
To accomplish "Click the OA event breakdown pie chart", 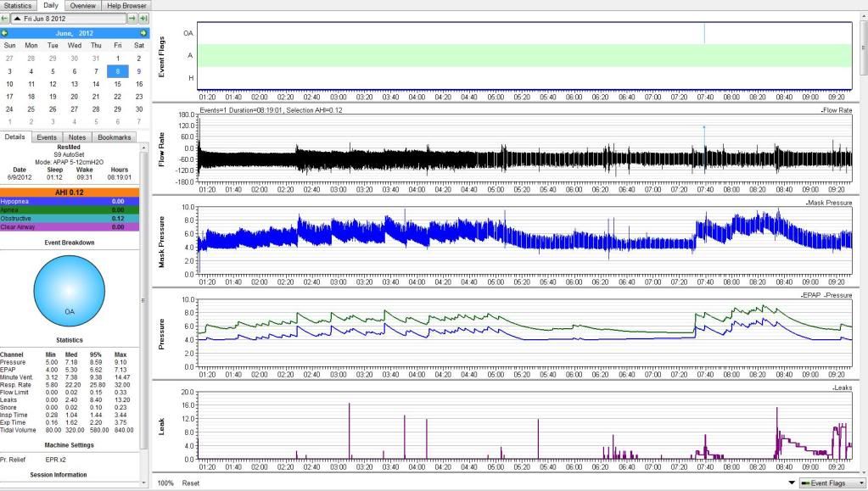I will [x=69, y=289].
